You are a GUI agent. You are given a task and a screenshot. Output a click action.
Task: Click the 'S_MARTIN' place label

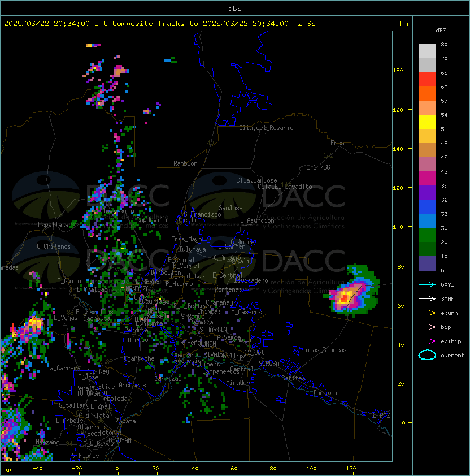(x=213, y=330)
